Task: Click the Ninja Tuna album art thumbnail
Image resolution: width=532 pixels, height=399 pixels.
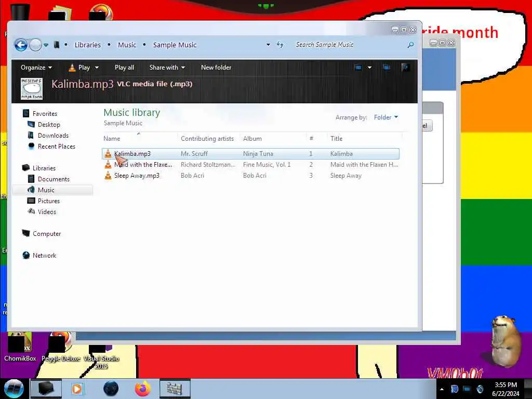Action: pyautogui.click(x=32, y=88)
